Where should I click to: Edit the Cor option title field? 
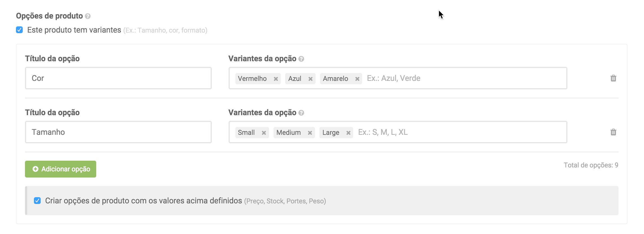[118, 78]
